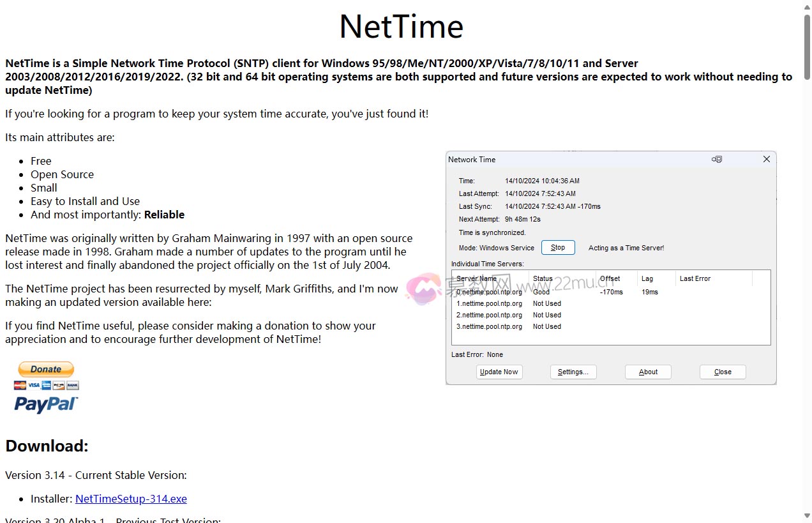This screenshot has height=523, width=812.
Task: Download the NetTimeSetup-314.exe installer
Action: (130, 499)
